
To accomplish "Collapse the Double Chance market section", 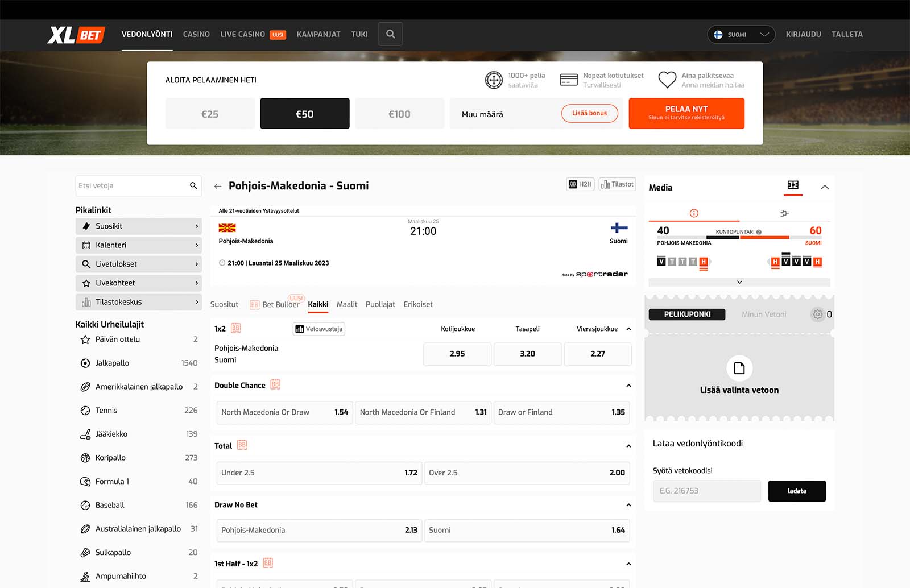I will [628, 386].
